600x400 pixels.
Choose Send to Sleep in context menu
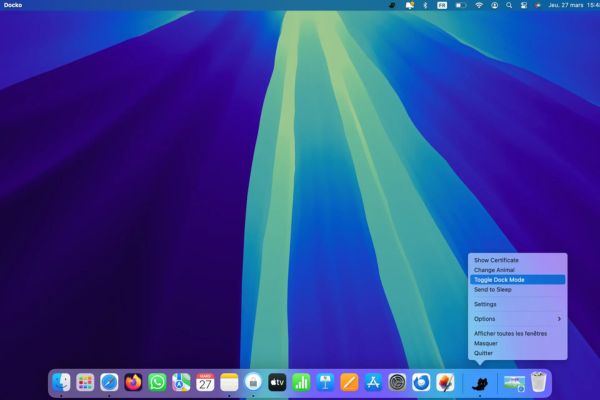[492, 289]
